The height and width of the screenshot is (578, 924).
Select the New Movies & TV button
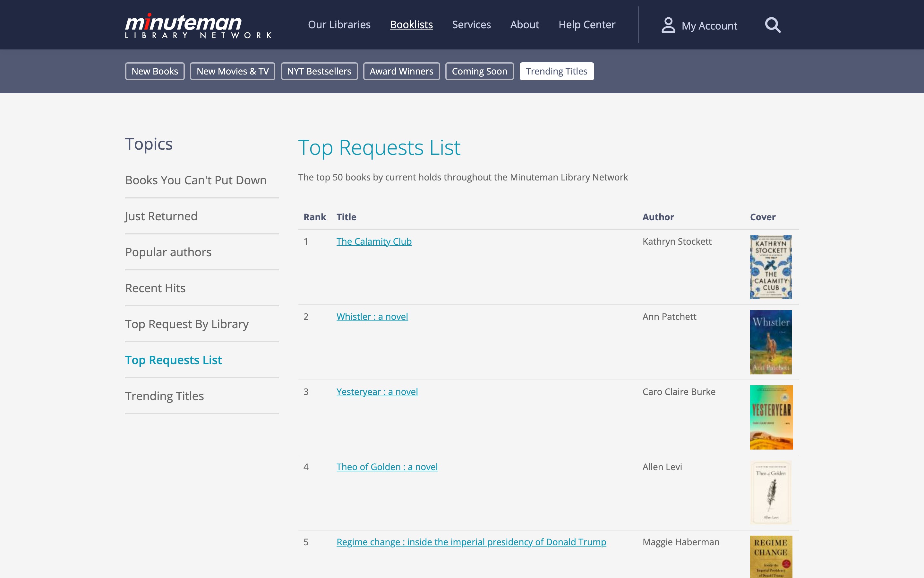coord(233,71)
